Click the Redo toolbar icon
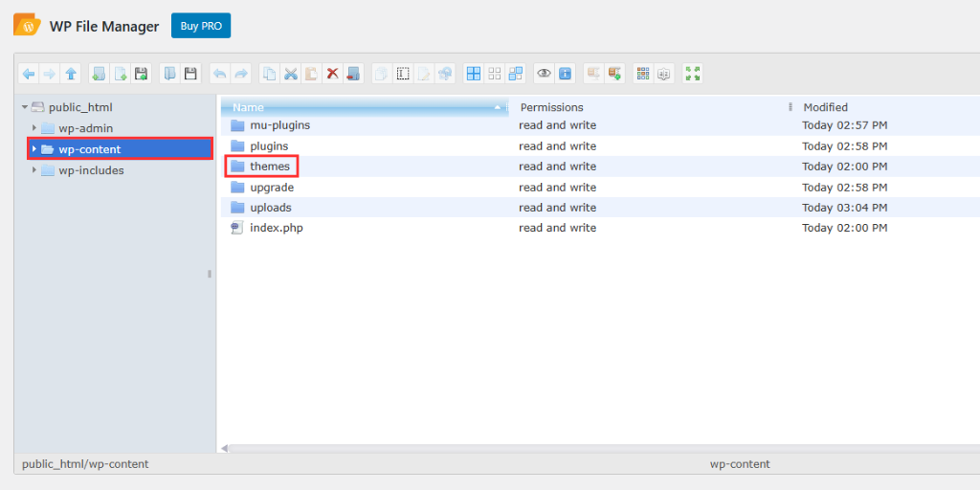Image resolution: width=980 pixels, height=490 pixels. point(240,74)
